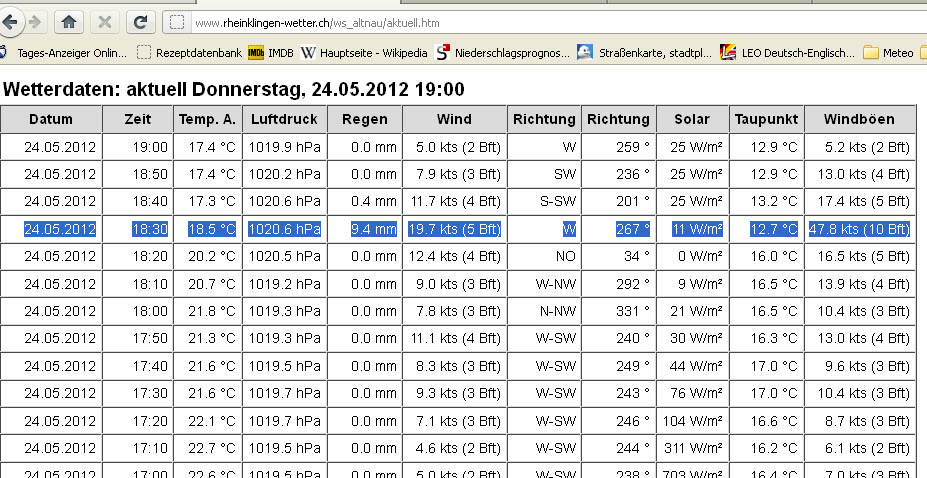Click the 20.2 °C temperature cell

point(208,256)
